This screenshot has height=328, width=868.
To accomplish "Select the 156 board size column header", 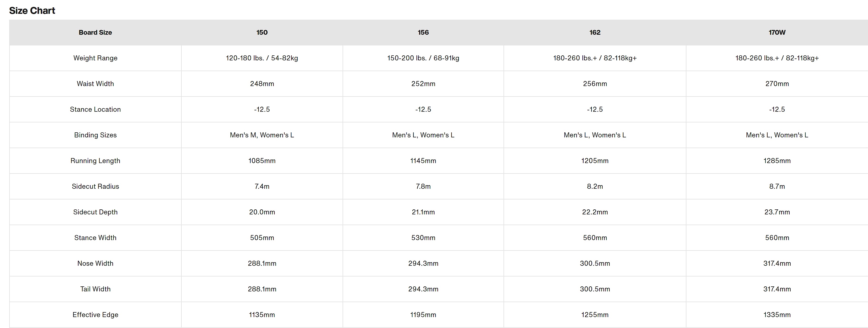I will tap(423, 32).
